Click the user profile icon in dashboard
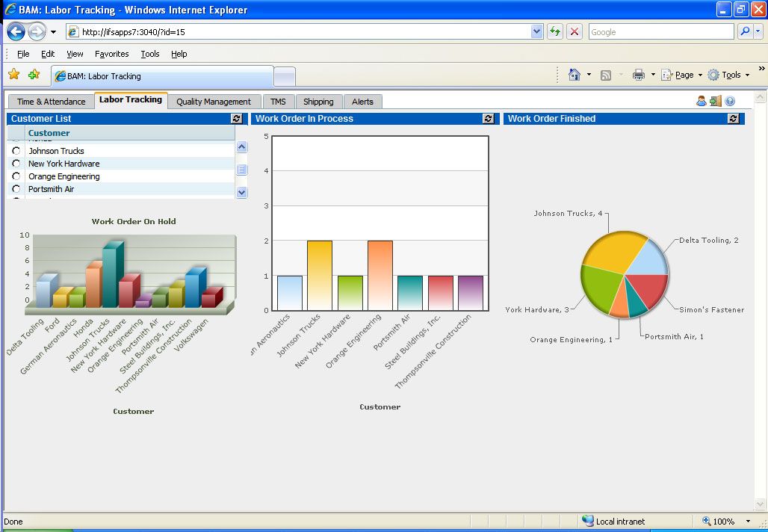This screenshot has height=532, width=768. [x=702, y=102]
